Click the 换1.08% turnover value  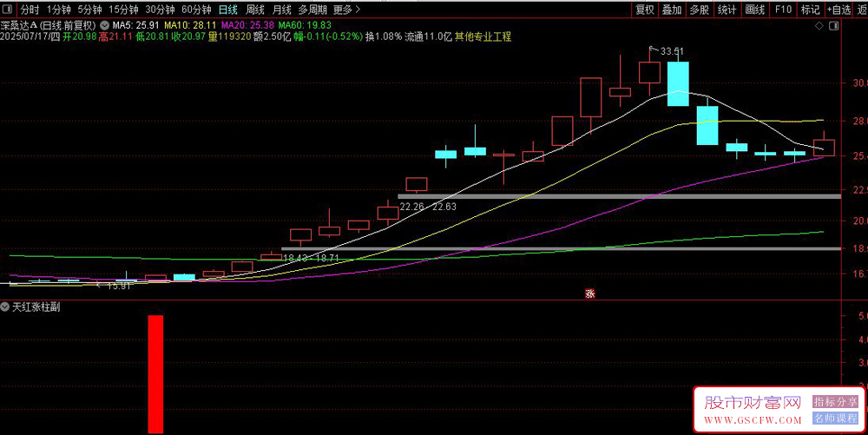(384, 37)
